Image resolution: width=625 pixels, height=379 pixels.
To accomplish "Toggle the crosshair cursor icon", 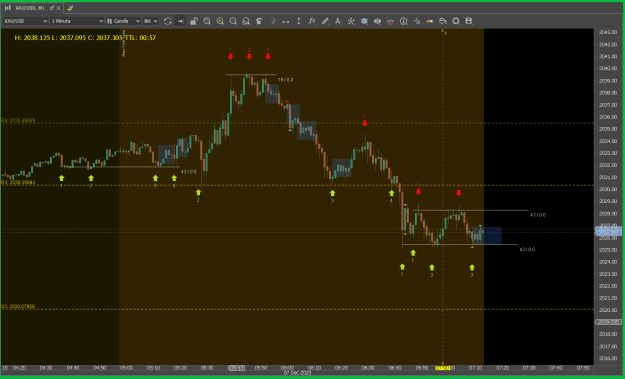I will tap(417, 21).
